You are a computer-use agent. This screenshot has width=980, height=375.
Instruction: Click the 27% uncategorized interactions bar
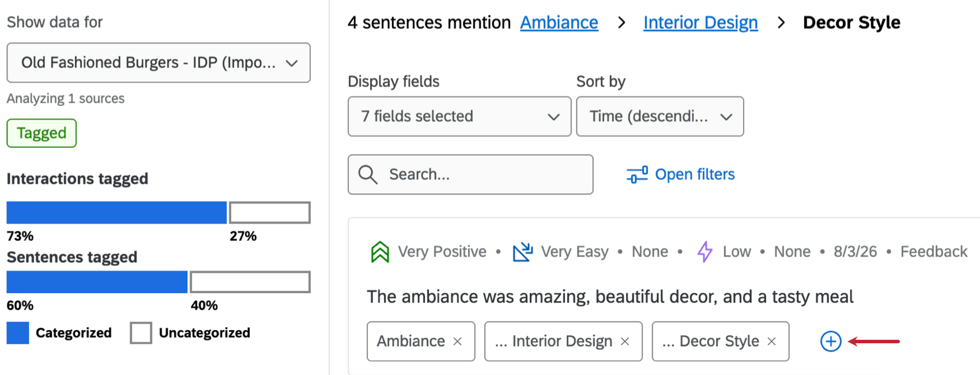click(x=270, y=213)
